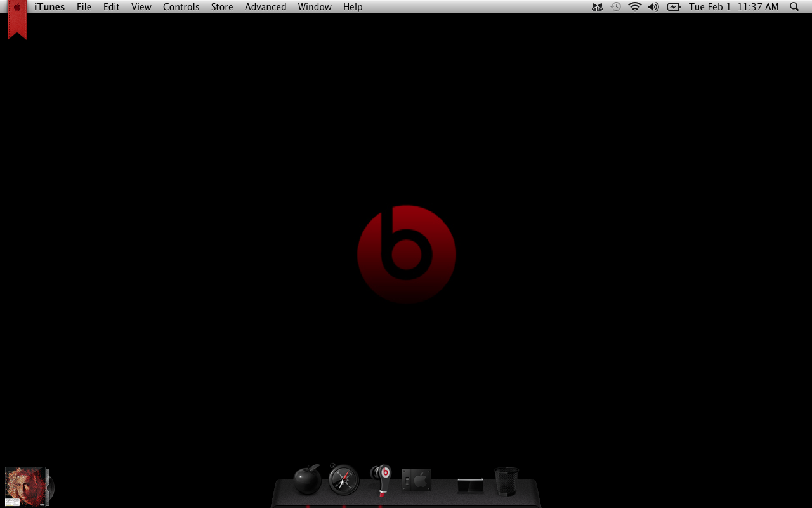Viewport: 812px width, 508px height.
Task: Open Safari compass icon in the dock
Action: click(x=344, y=479)
